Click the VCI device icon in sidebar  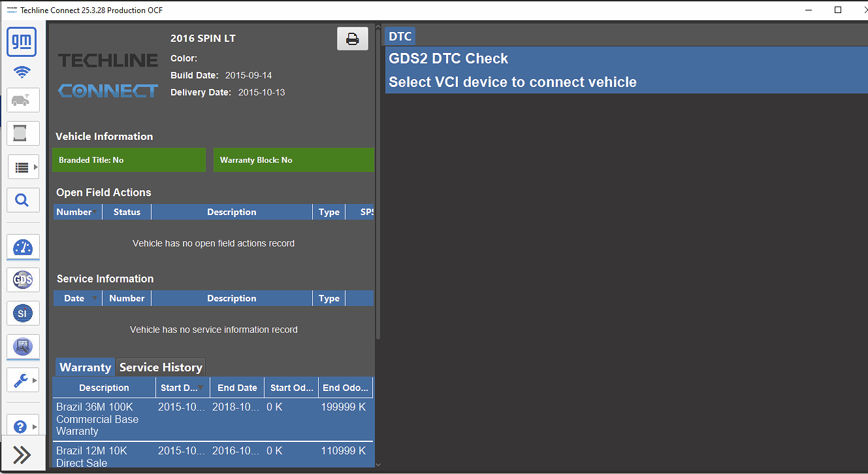[x=23, y=133]
